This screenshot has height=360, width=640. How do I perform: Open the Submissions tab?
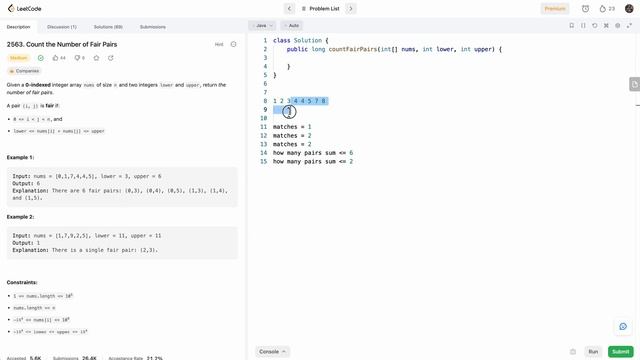[x=153, y=27]
